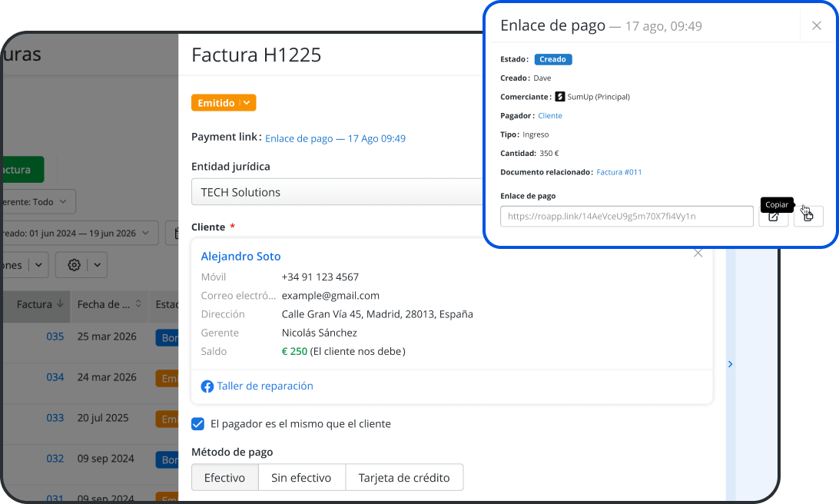Sort by Factura column arrow

pyautogui.click(x=60, y=303)
